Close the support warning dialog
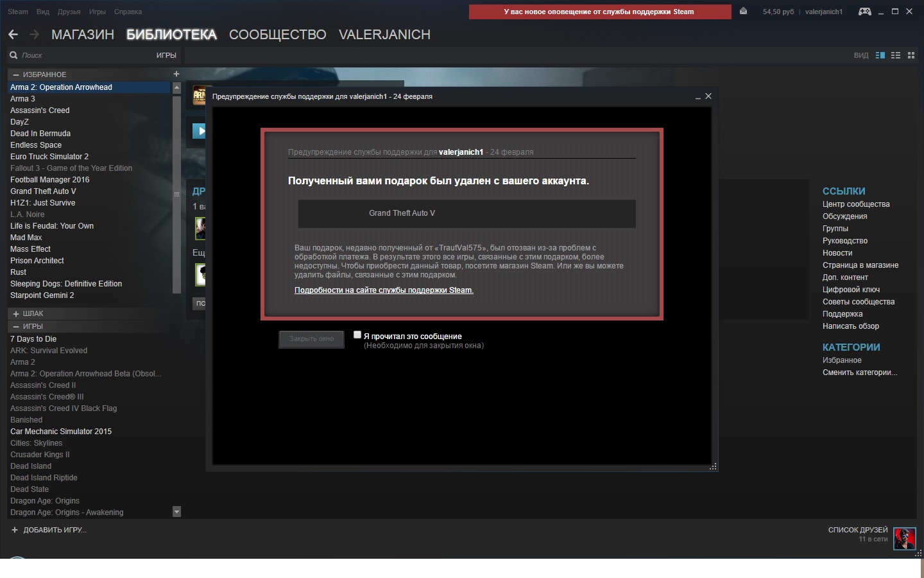The image size is (924, 578). [708, 96]
